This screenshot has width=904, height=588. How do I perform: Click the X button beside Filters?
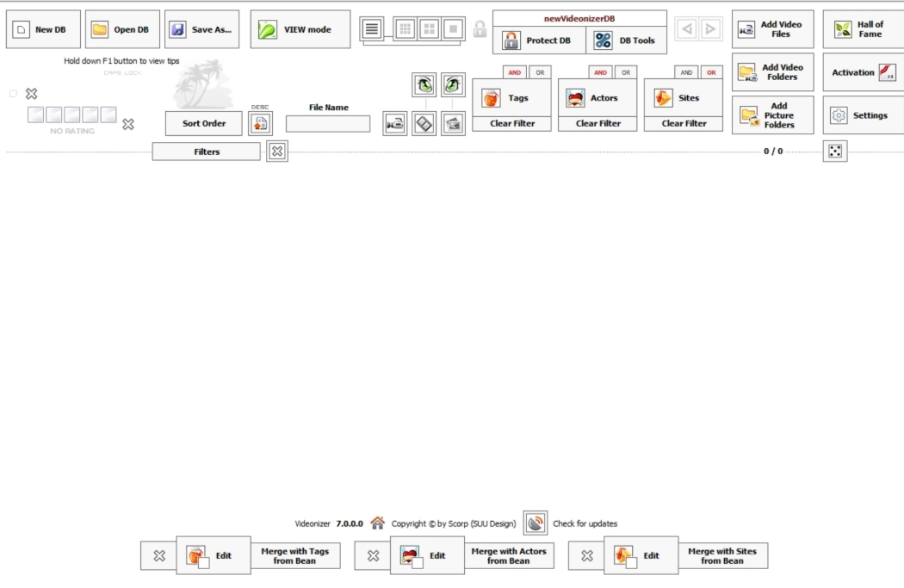[x=277, y=151]
